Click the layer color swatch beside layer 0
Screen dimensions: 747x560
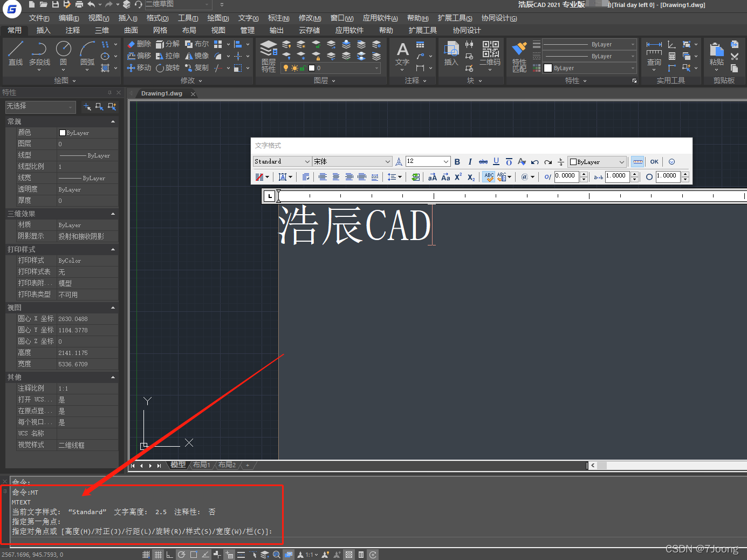312,68
